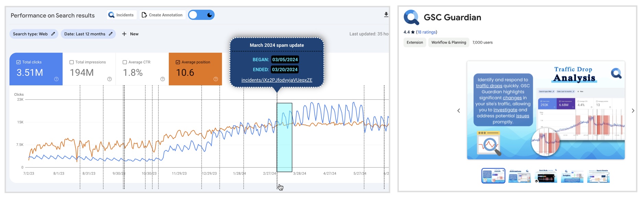Viewport: 644px width, 201px height.
Task: Select the Search Results thumbnail
Action: tap(598, 176)
